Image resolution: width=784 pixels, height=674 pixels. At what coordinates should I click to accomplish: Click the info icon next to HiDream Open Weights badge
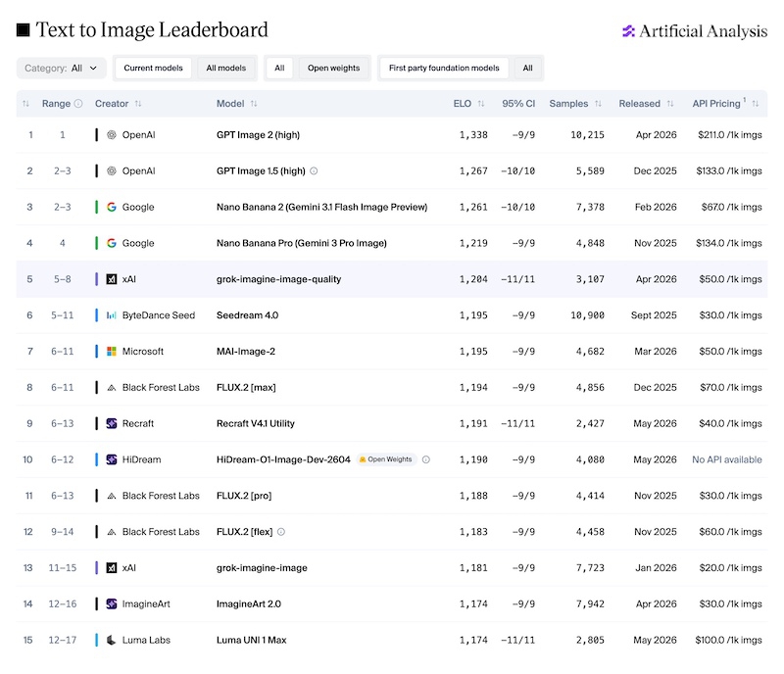pyautogui.click(x=426, y=459)
